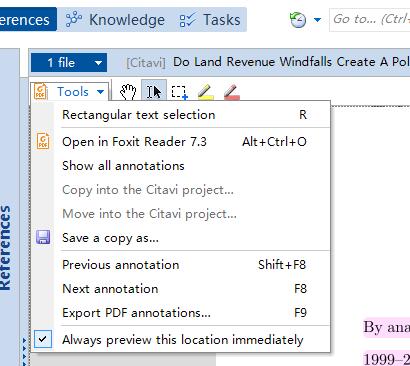
Task: Open the history dropdown arrow
Action: 318,20
